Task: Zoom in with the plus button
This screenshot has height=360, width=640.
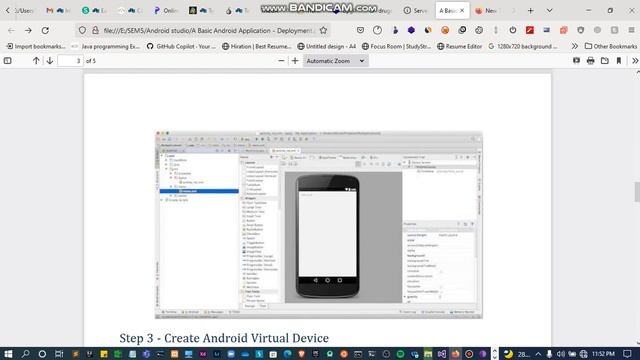Action: point(295,61)
